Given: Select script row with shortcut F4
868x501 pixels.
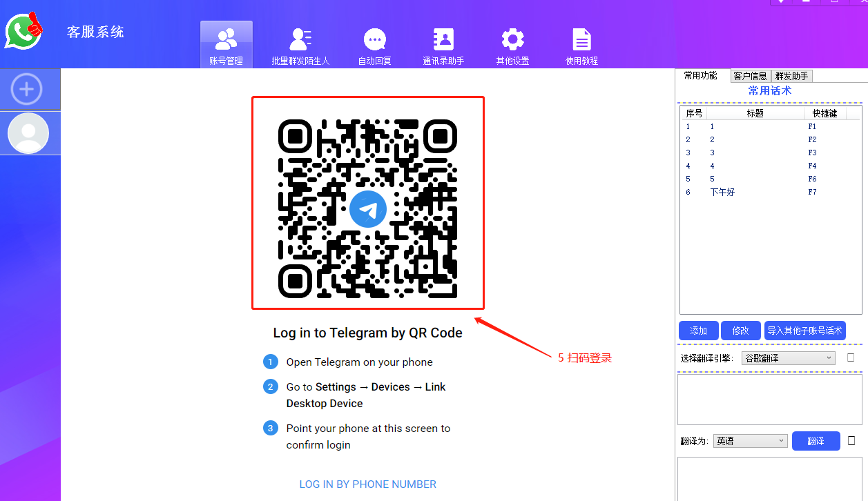Looking at the screenshot, I should pos(770,166).
